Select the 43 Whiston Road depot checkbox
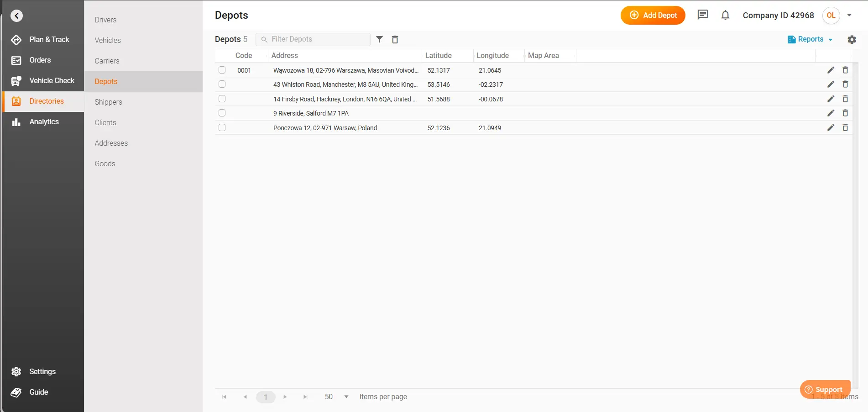This screenshot has height=412, width=868. 222,85
